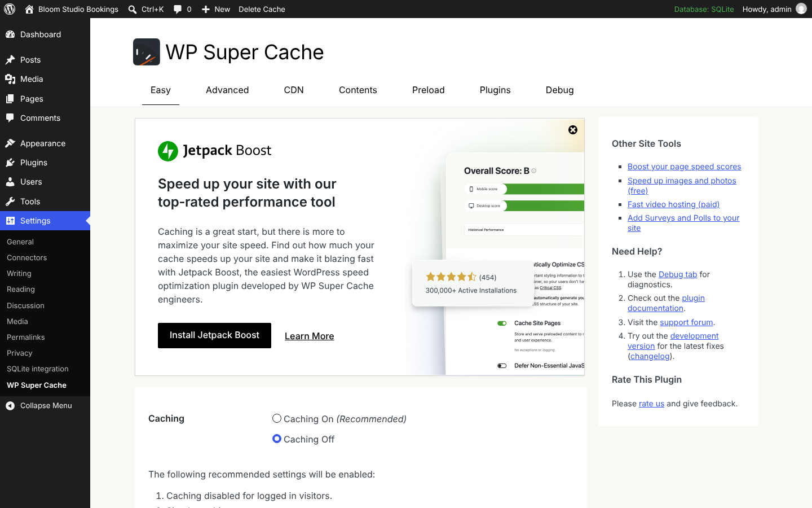812x508 pixels.
Task: Click Install Jetpack Boost button
Action: [x=214, y=335]
